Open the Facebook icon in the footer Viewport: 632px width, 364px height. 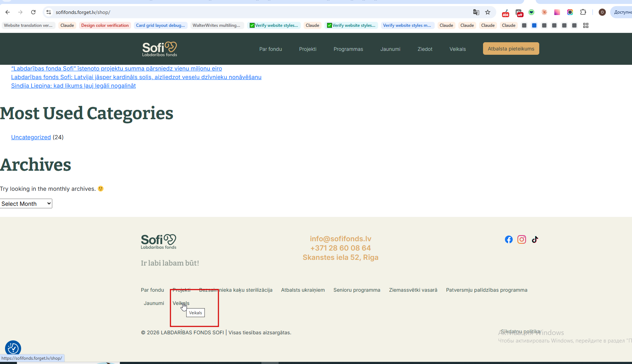click(509, 239)
